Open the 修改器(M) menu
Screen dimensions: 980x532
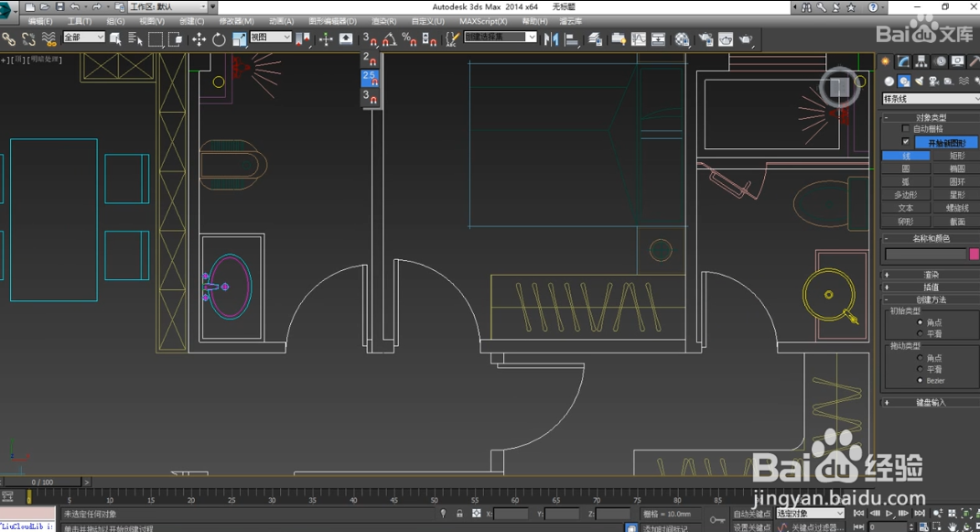pyautogui.click(x=236, y=20)
